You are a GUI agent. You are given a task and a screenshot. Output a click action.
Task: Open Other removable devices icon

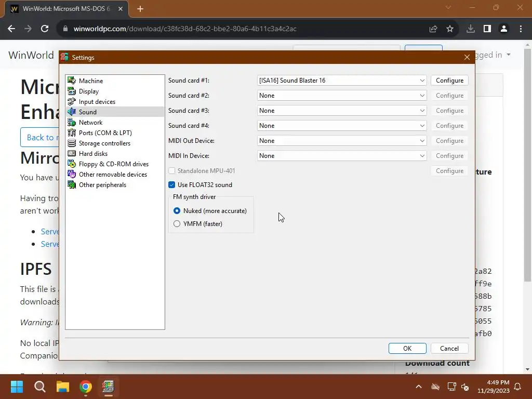click(72, 174)
